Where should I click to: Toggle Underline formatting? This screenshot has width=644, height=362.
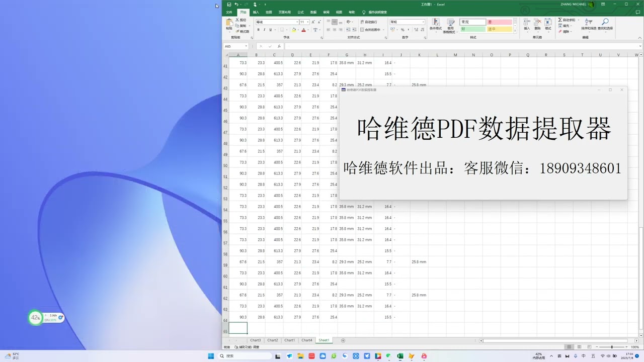(x=270, y=30)
